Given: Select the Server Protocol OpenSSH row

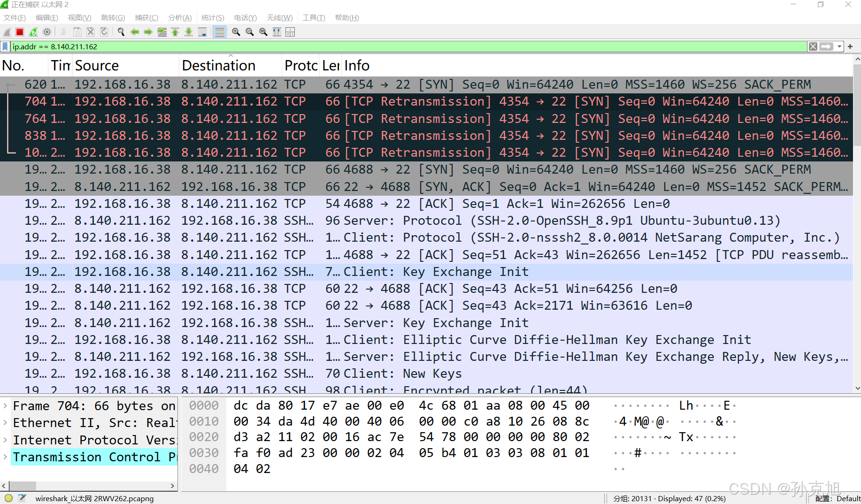Looking at the screenshot, I should pyautogui.click(x=426, y=221).
